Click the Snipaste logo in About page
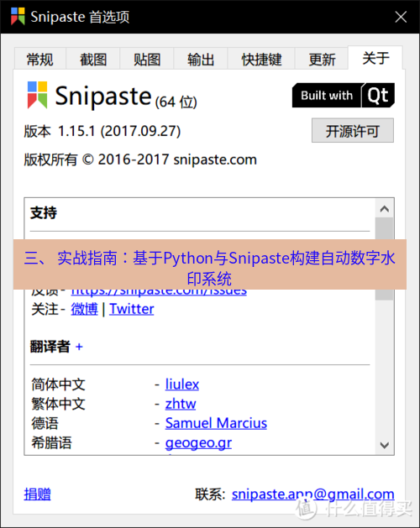 pos(37,95)
